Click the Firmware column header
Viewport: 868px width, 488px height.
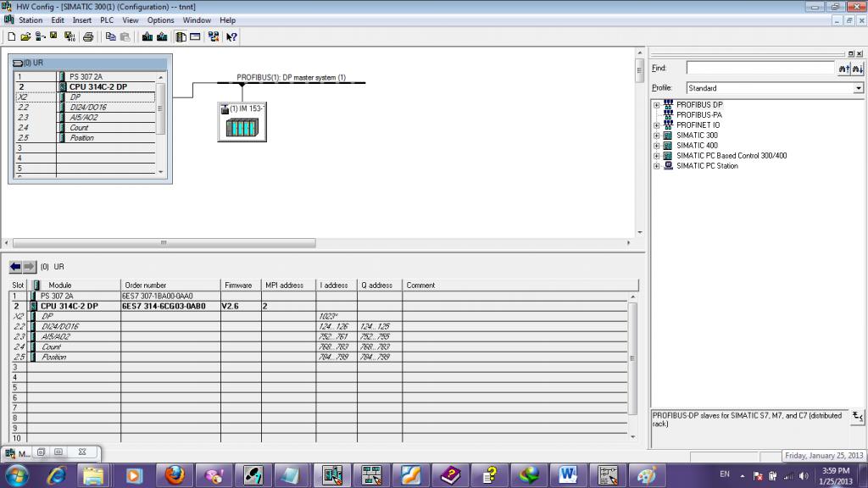pos(240,286)
